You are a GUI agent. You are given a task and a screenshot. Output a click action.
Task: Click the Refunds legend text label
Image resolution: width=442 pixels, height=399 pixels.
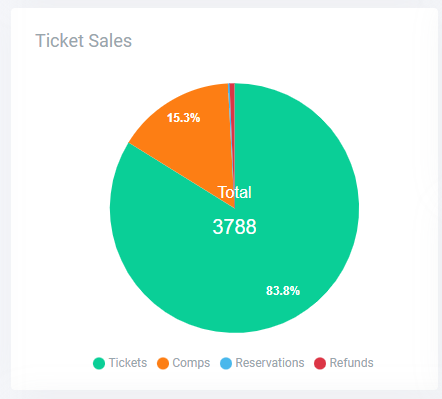(351, 363)
